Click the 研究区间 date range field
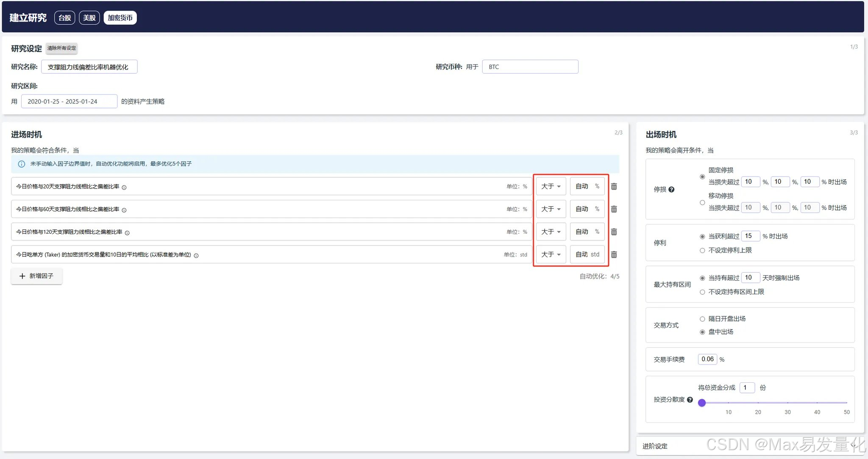 point(69,102)
